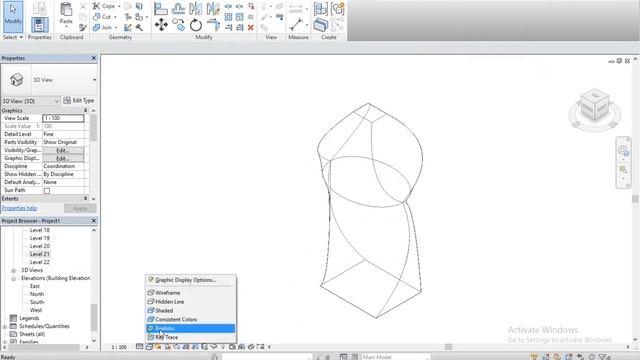Collapse the Elevations (Building Elevation) node
Screen dimensions: 640x360
[13, 278]
